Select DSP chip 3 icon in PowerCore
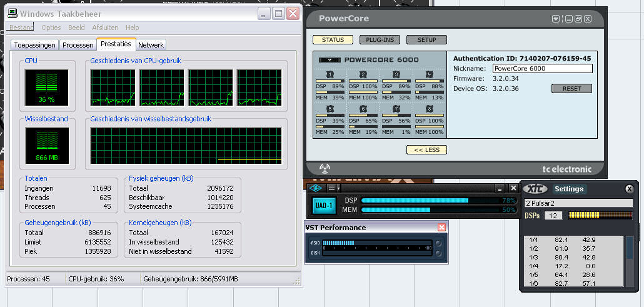 click(x=396, y=74)
